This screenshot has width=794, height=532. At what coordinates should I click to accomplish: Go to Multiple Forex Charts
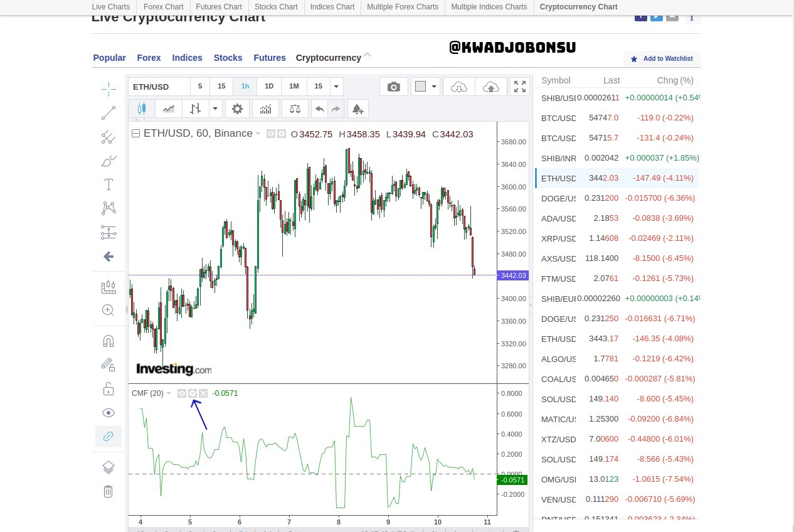pyautogui.click(x=403, y=7)
